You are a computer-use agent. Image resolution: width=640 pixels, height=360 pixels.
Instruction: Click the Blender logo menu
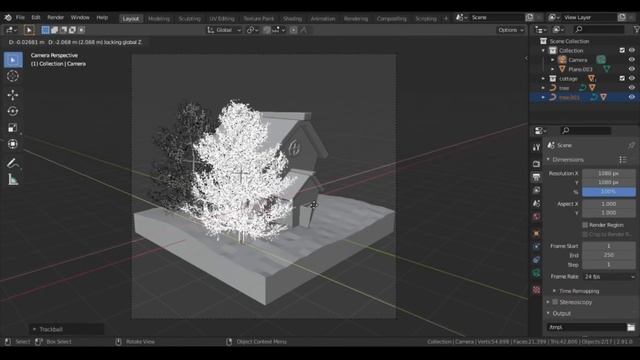[x=8, y=18]
